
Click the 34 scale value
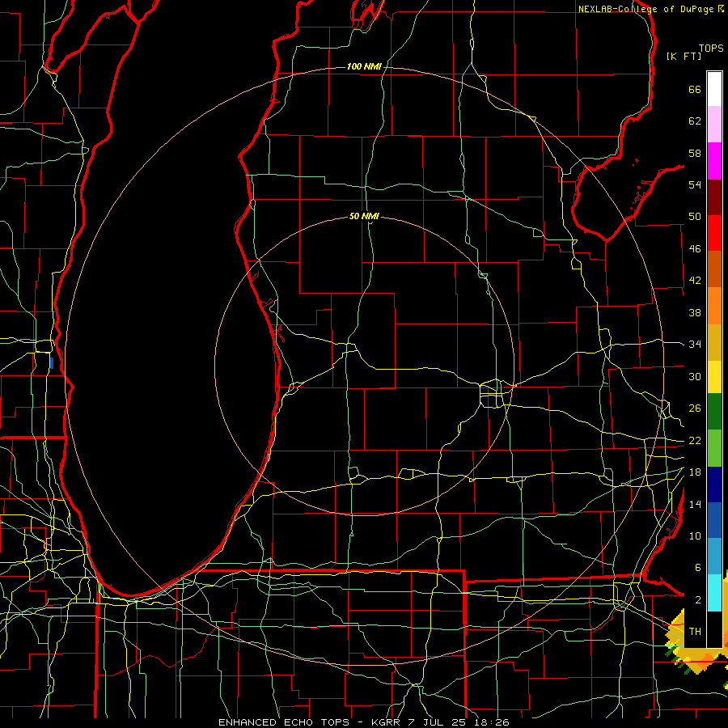point(695,344)
